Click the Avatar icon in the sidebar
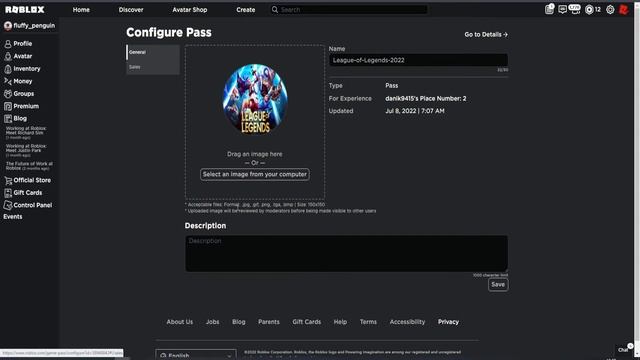Image resolution: width=640 pixels, height=360 pixels. 8,56
